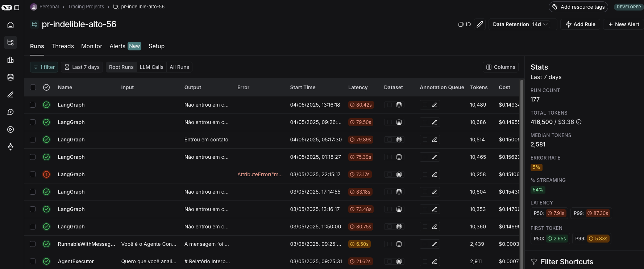Open the 1 filter menu
644x269 pixels.
(44, 67)
